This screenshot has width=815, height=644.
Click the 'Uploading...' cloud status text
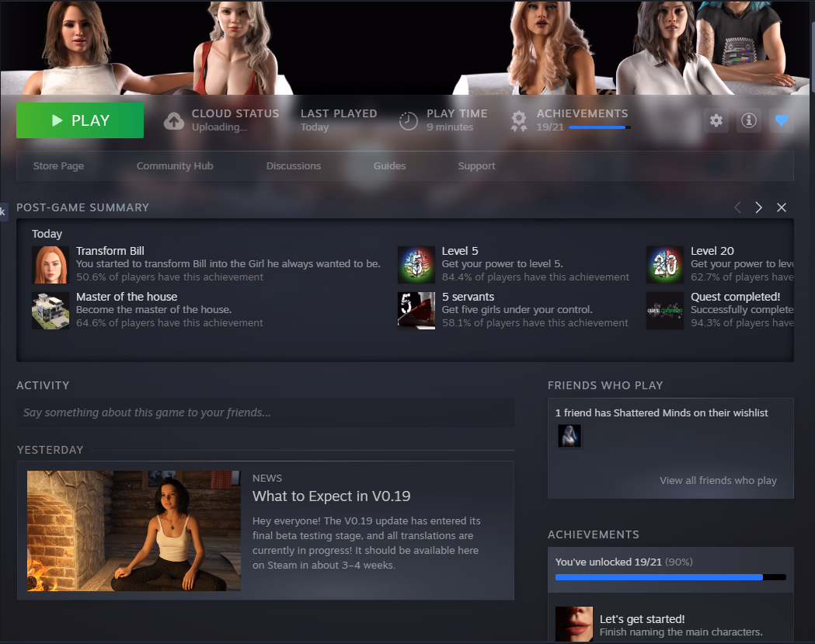coord(219,127)
